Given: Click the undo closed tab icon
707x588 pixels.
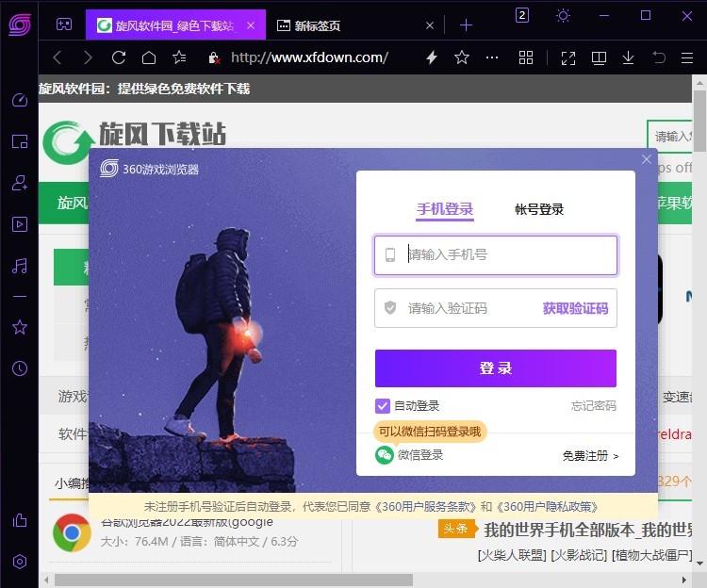Looking at the screenshot, I should click(659, 57).
